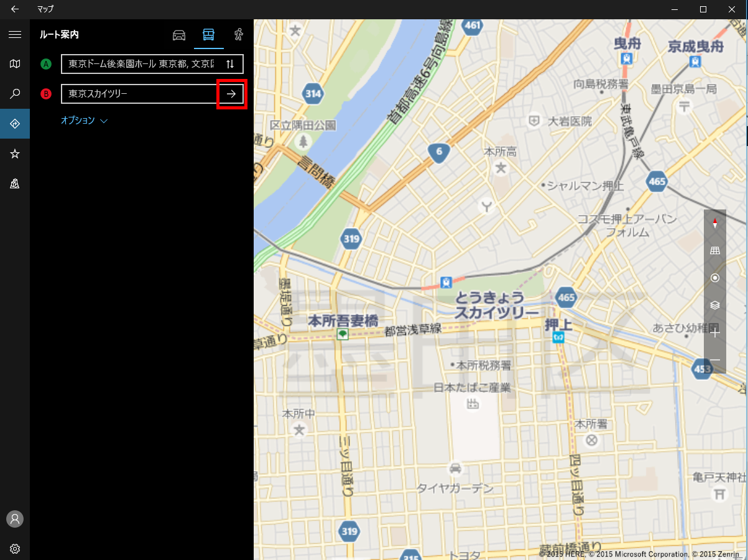This screenshot has height=560, width=748.
Task: Click the タイヤガーデン car icon
Action: pos(456,469)
